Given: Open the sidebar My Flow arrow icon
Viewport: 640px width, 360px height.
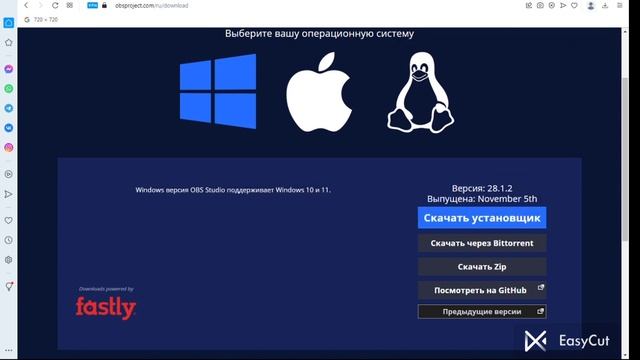Looking at the screenshot, I should 9,194.
